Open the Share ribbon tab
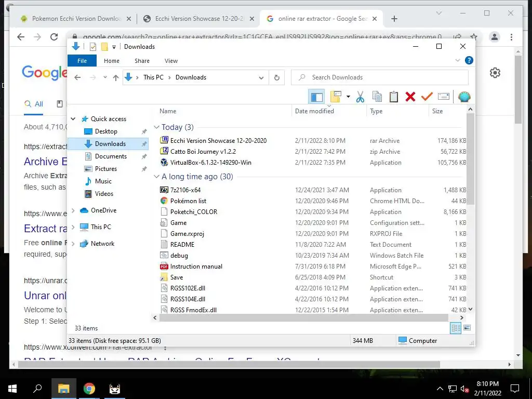The width and height of the screenshot is (532, 399). pyautogui.click(x=142, y=61)
